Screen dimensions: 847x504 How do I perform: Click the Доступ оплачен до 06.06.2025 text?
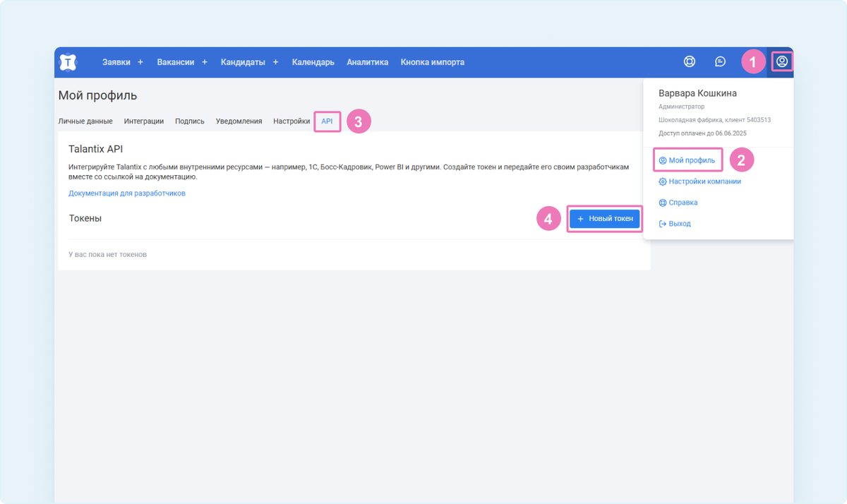pos(702,133)
